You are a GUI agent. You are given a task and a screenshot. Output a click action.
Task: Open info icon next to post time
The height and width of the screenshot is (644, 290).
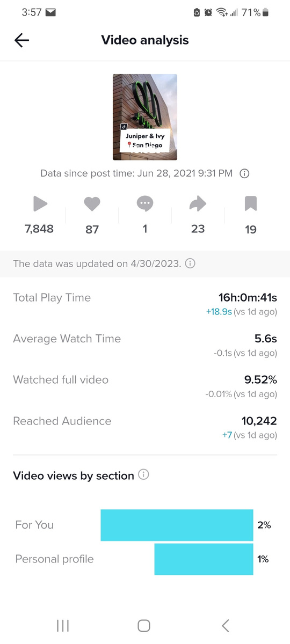pos(244,173)
